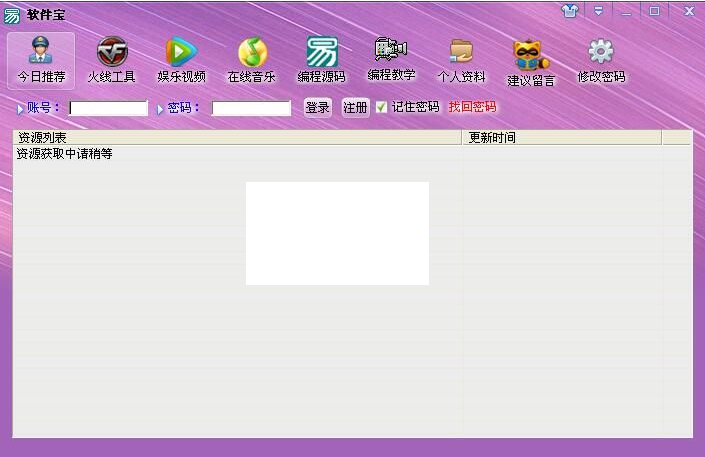Click the 软件宝 app logo icon
The height and width of the screenshot is (457, 705).
coord(12,15)
